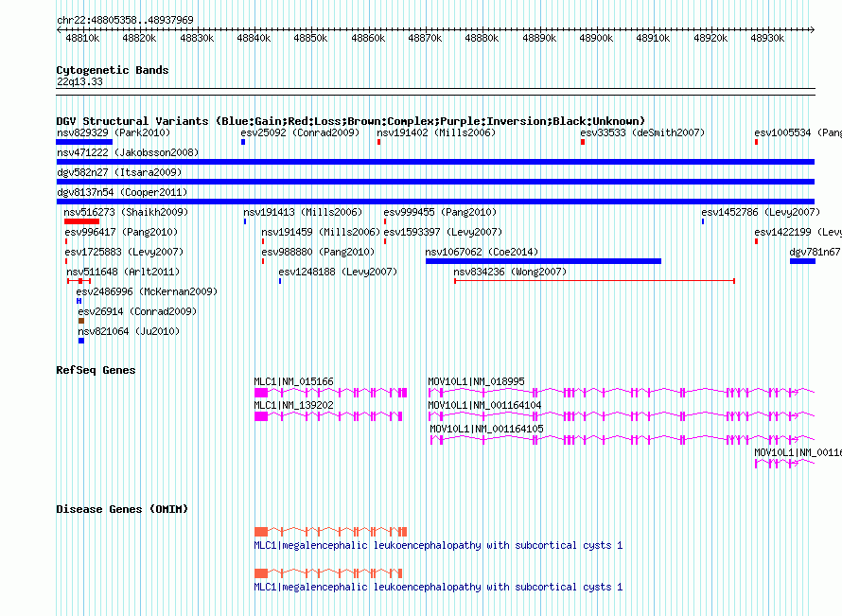Viewport: 842px width, 616px height.
Task: Open the Cytogenetic Bands track title
Action: pyautogui.click(x=112, y=70)
